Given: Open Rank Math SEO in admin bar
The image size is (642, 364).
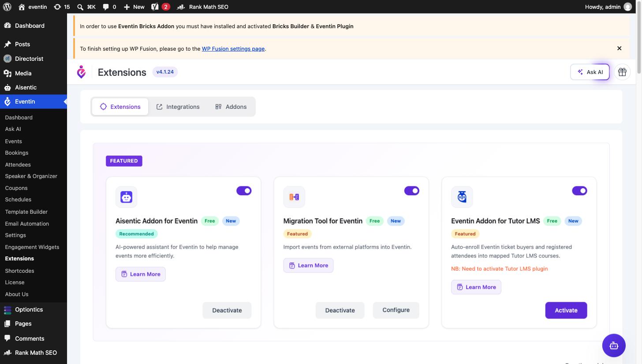Looking at the screenshot, I should pos(203,7).
